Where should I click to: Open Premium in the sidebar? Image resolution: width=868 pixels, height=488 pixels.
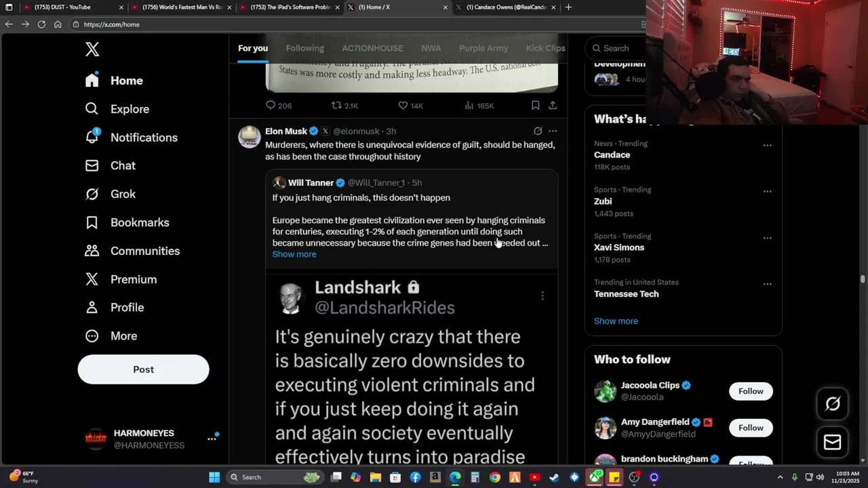(x=121, y=279)
